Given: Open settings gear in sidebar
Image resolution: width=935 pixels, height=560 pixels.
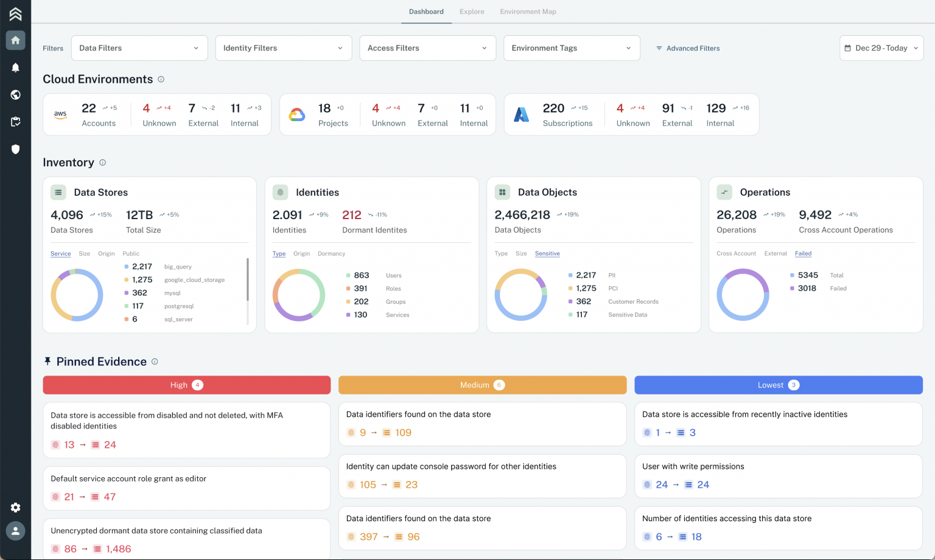Looking at the screenshot, I should point(15,508).
